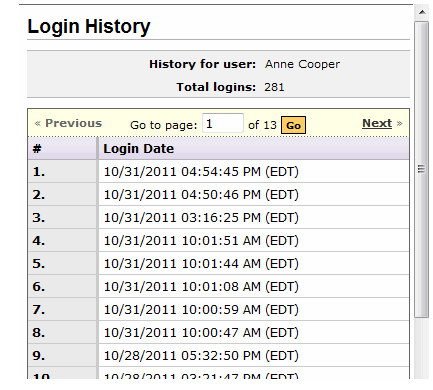This screenshot has width=433, height=390.
Task: Click the scrollbar up arrow
Action: click(x=422, y=12)
